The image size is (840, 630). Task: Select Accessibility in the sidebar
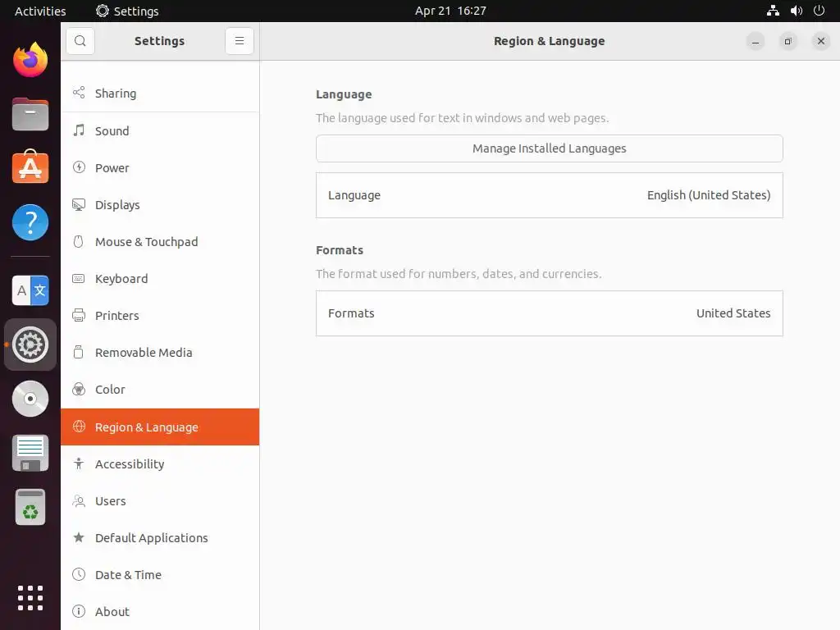pos(130,464)
